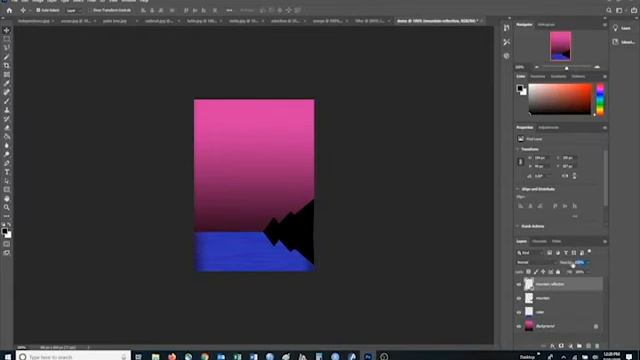Collapse the Quick Actions section
The width and height of the screenshot is (640, 360).
(518, 226)
